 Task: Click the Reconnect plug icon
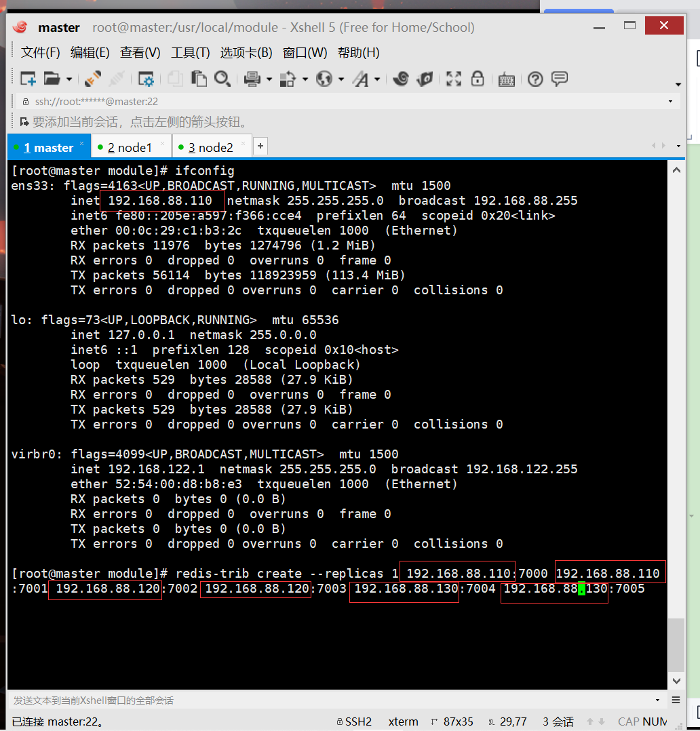[93, 79]
